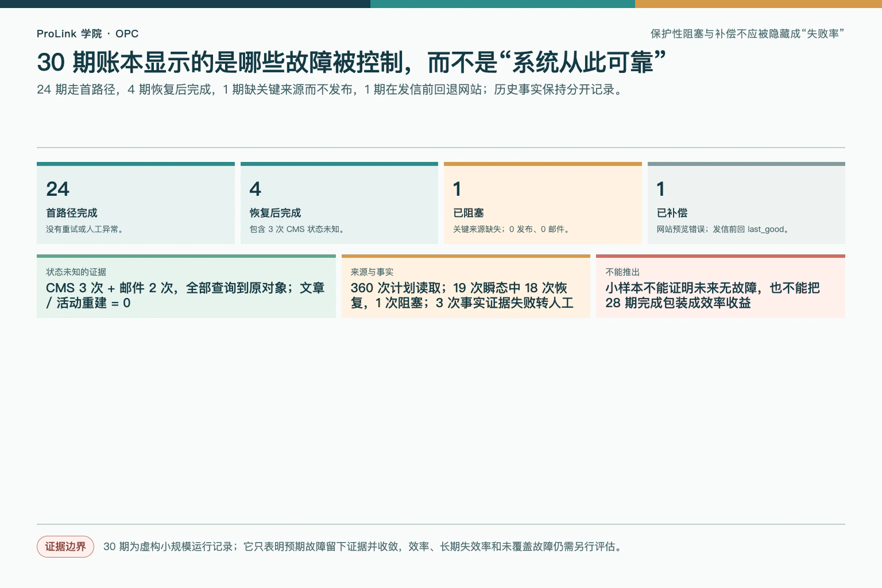The height and width of the screenshot is (588, 882).
Task: Select the 已阻塞 card label
Action: 469,213
